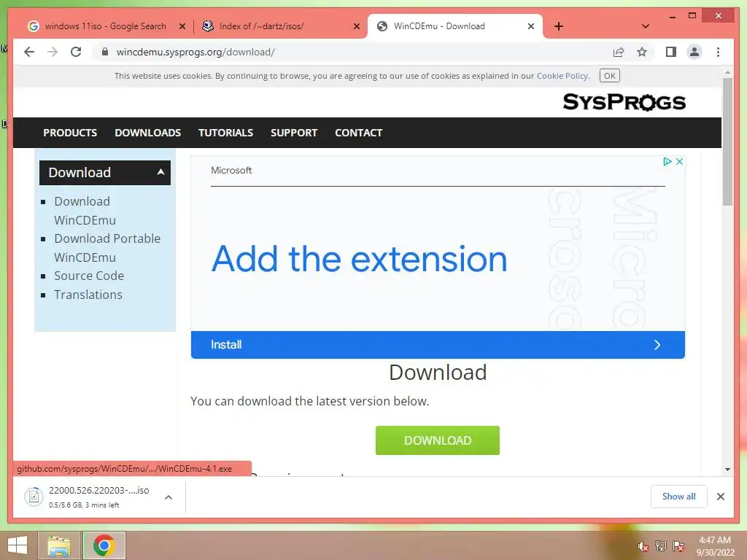This screenshot has height=560, width=747.
Task: Click the blue Install ad button
Action: [x=438, y=345]
